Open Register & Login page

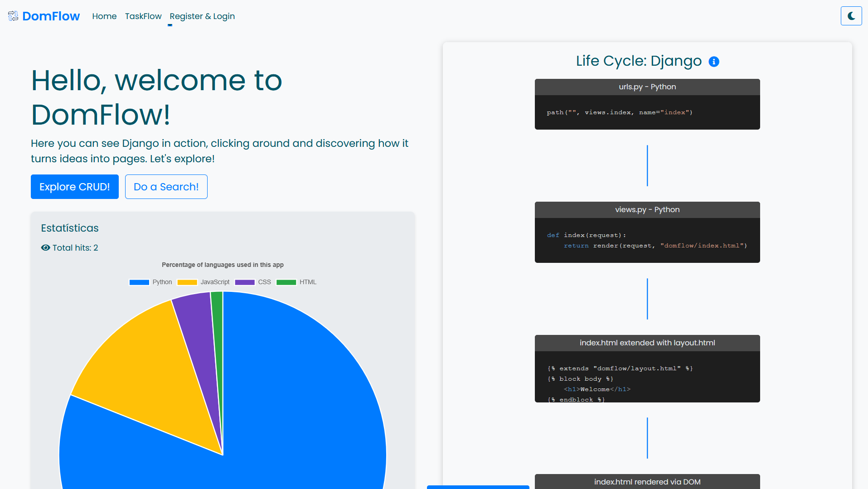[x=202, y=16]
